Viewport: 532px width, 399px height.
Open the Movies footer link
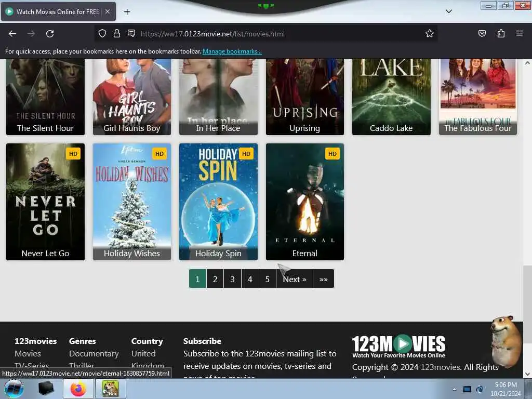[28, 353]
